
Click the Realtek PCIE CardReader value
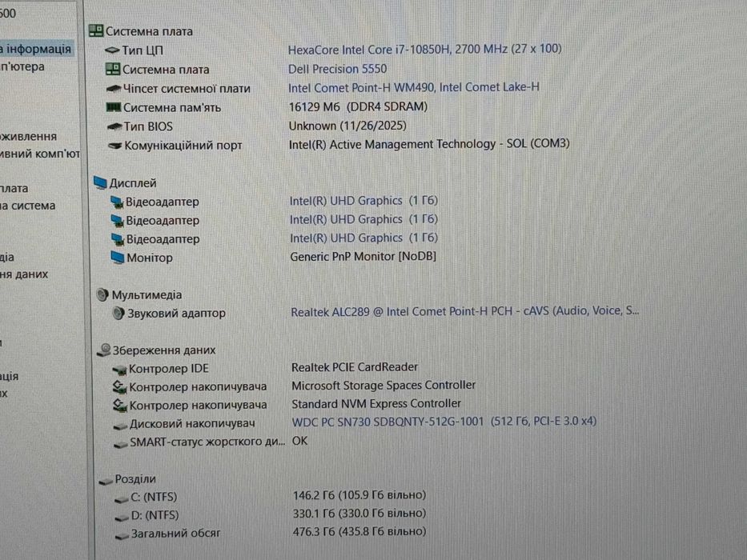click(355, 367)
